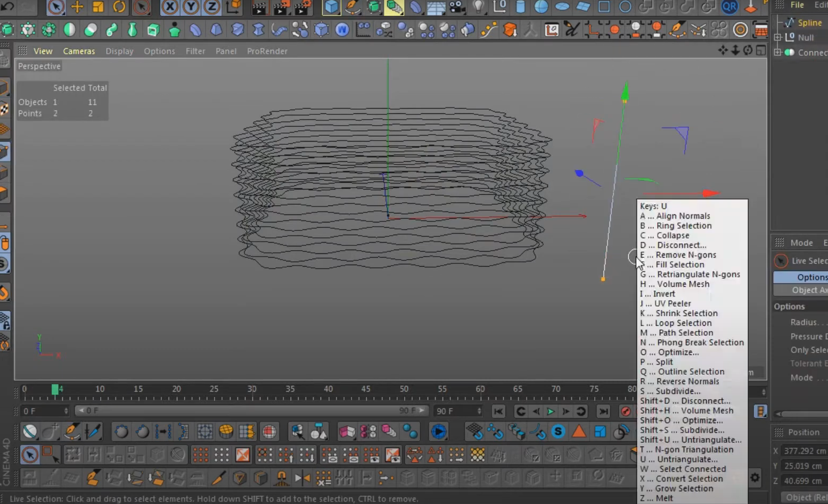Open the Cameras viewport menu
The width and height of the screenshot is (828, 504).
click(79, 51)
